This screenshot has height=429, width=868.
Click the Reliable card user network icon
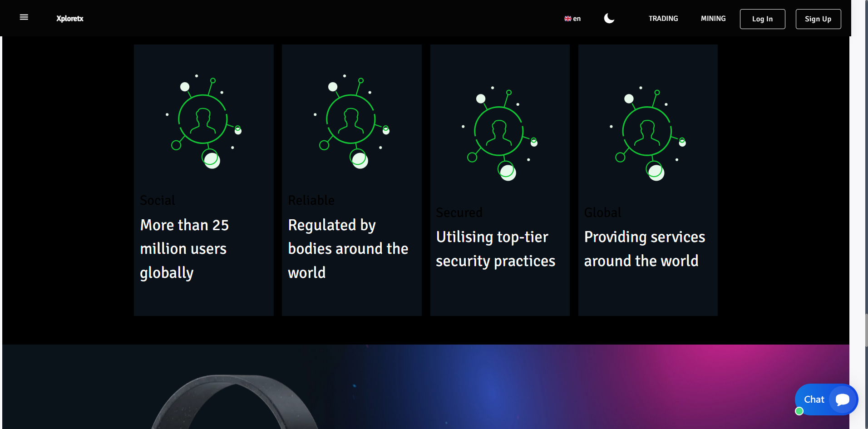point(351,121)
